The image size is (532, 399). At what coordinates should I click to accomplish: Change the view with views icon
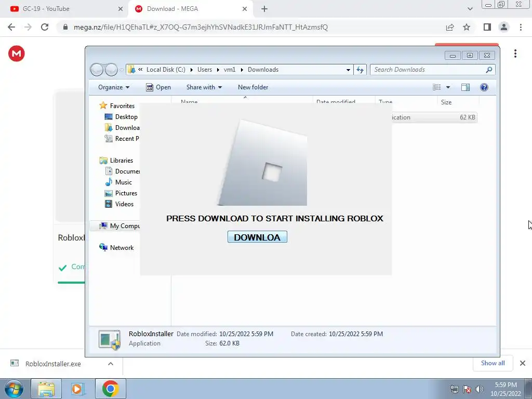pyautogui.click(x=436, y=87)
